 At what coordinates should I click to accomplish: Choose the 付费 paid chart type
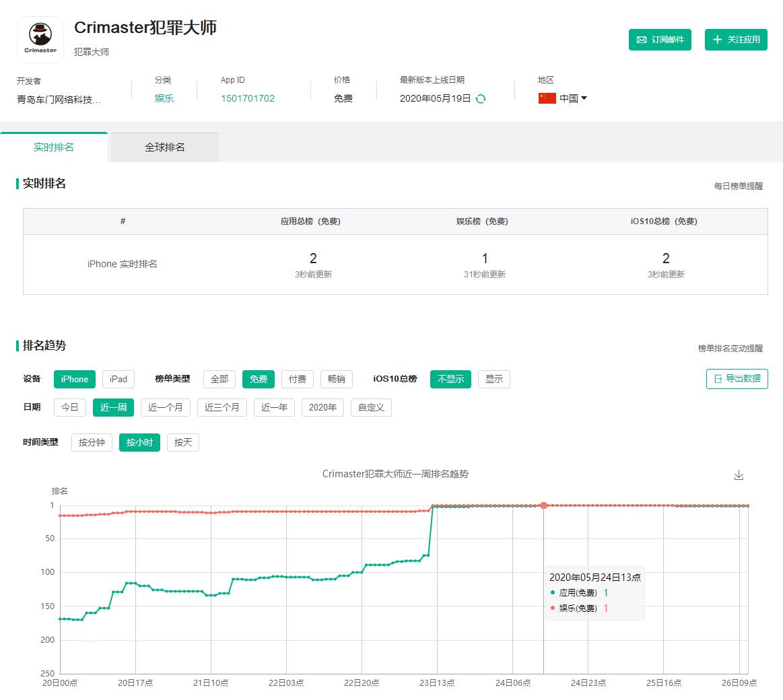coord(298,380)
